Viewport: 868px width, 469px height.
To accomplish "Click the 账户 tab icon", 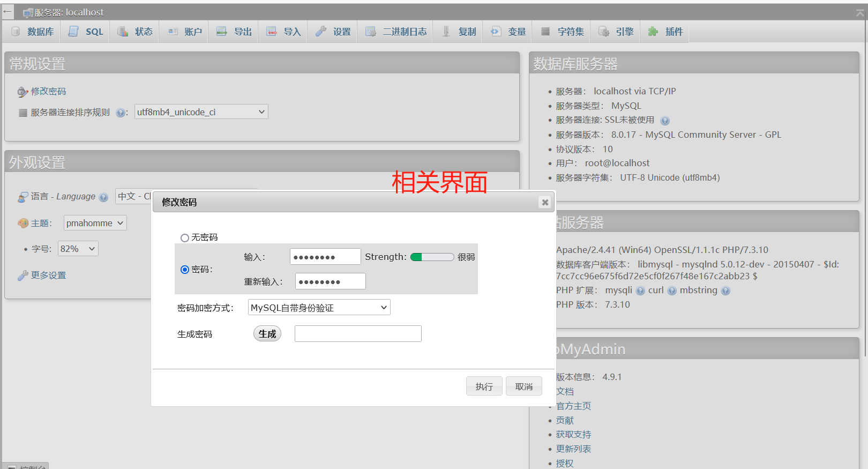I will point(173,32).
